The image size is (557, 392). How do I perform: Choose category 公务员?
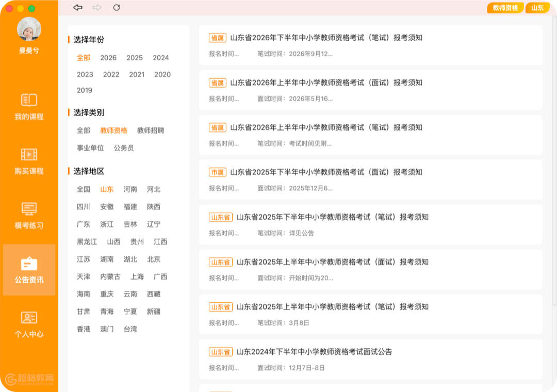pyautogui.click(x=124, y=148)
